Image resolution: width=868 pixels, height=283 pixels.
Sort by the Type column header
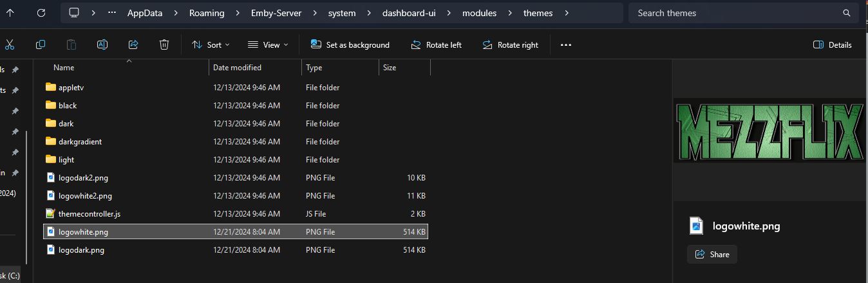pos(314,67)
